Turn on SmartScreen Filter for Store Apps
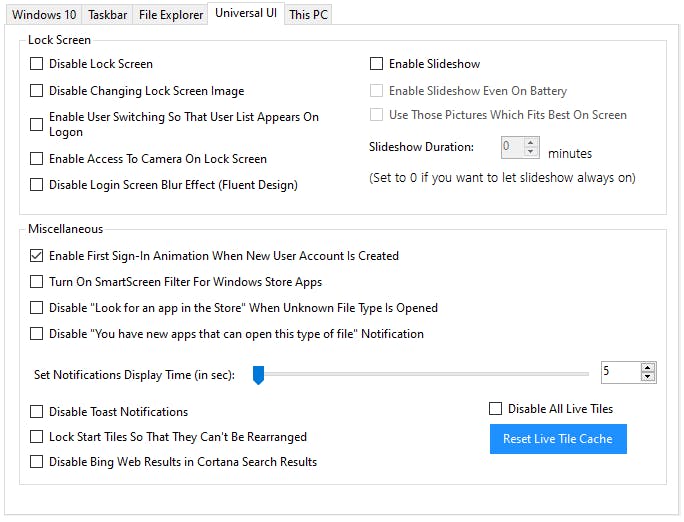 pos(37,282)
